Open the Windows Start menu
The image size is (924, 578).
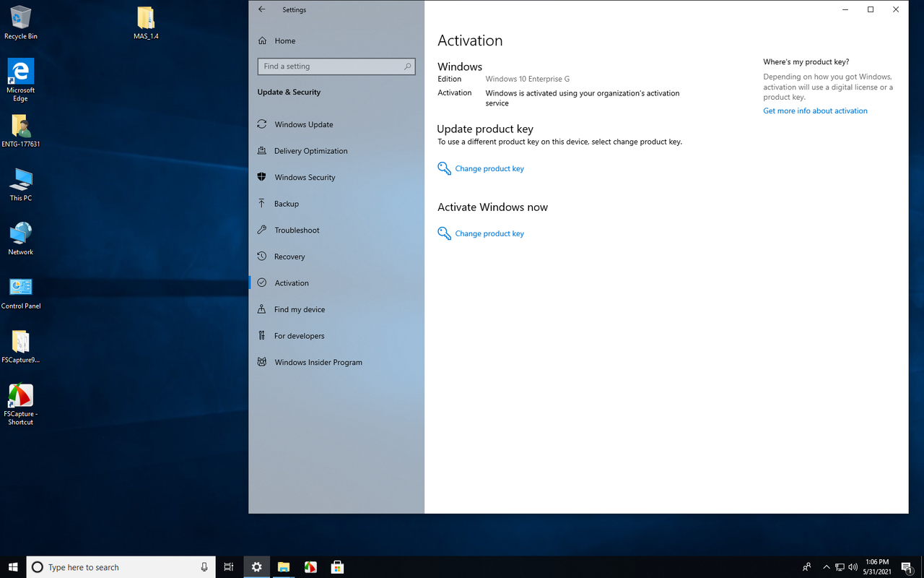point(13,567)
